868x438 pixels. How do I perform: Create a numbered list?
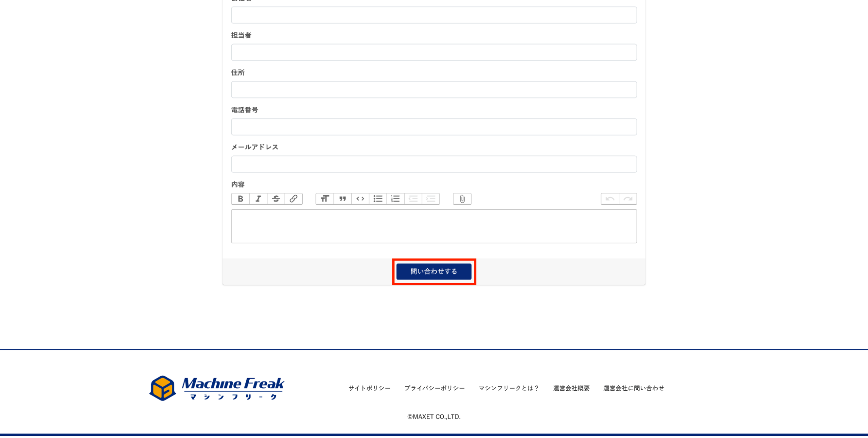click(x=395, y=199)
